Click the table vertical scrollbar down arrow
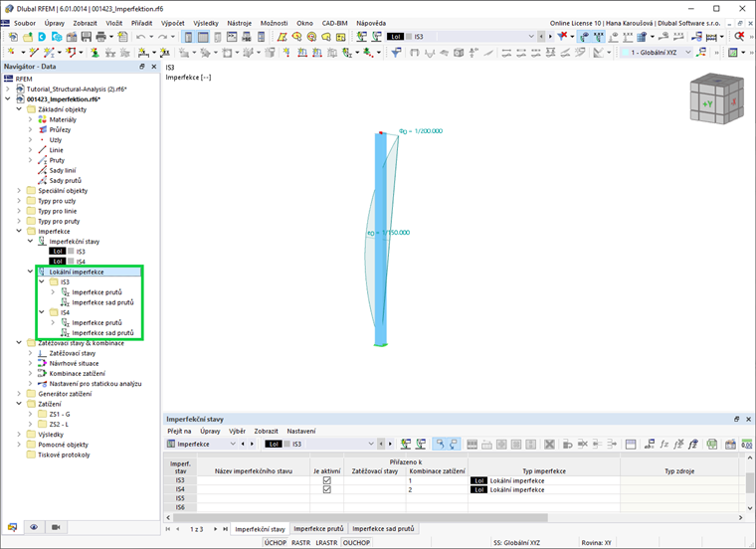Viewport: 756px width, 549px height. pyautogui.click(x=750, y=507)
